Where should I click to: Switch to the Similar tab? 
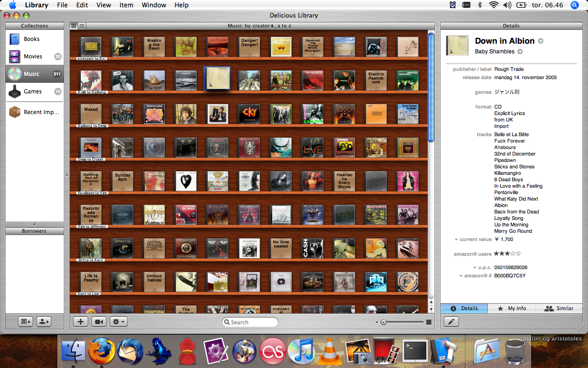(559, 308)
